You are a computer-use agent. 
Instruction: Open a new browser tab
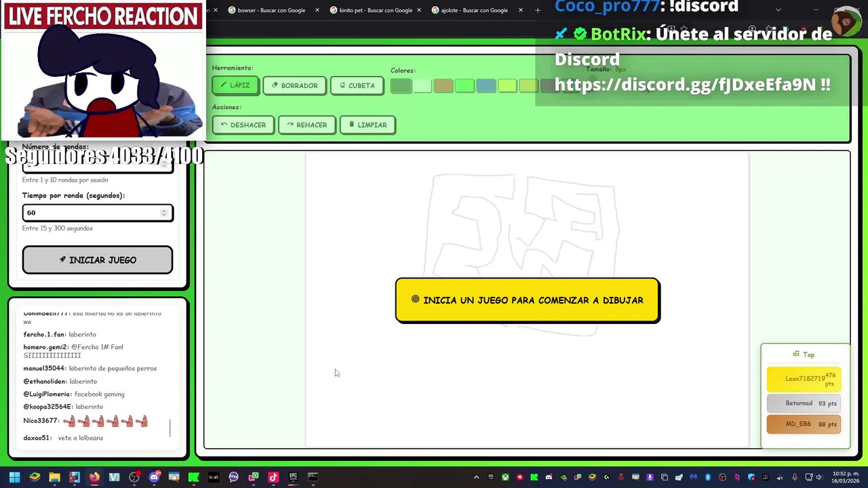click(538, 10)
